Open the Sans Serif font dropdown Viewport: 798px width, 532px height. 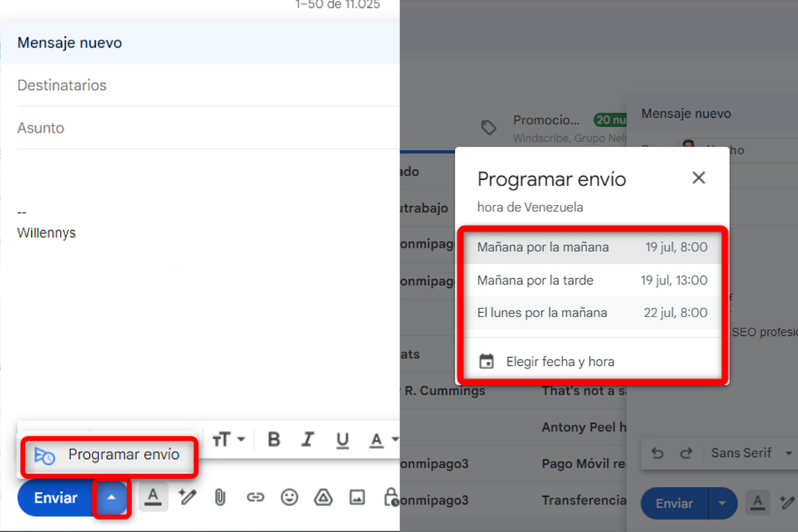pyautogui.click(x=752, y=453)
